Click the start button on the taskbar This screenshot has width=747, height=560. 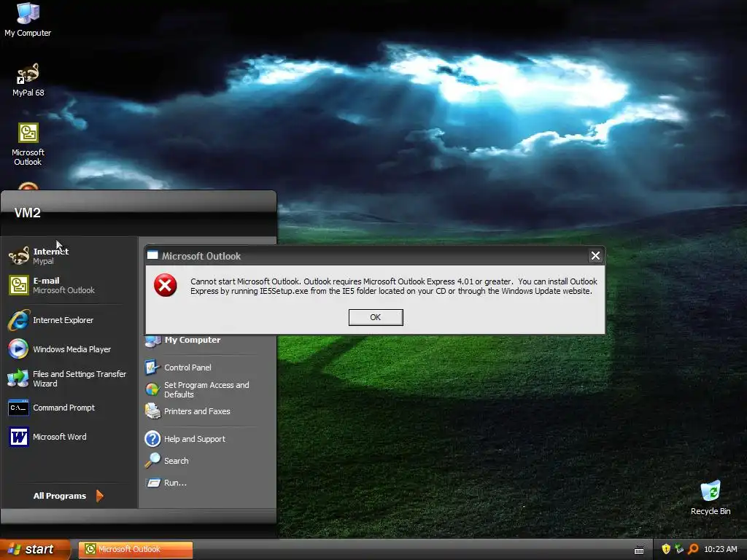[x=35, y=549]
